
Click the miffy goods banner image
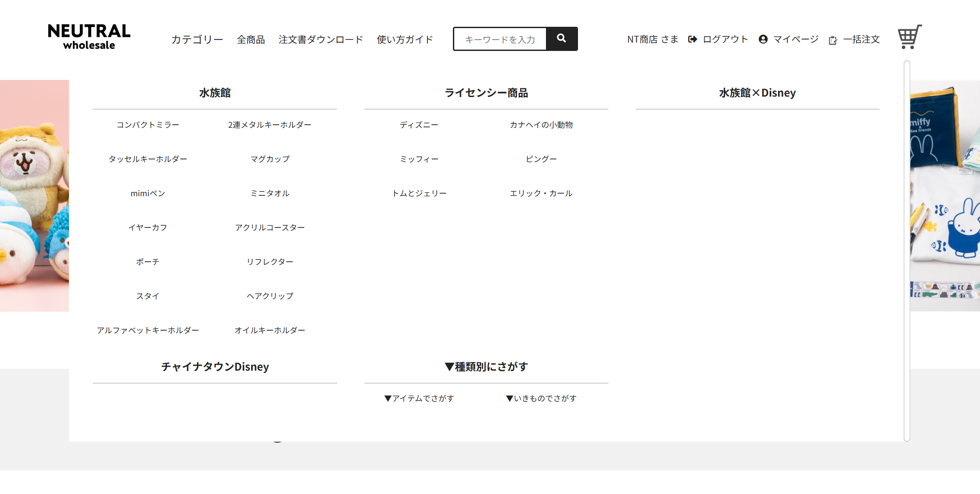[945, 196]
